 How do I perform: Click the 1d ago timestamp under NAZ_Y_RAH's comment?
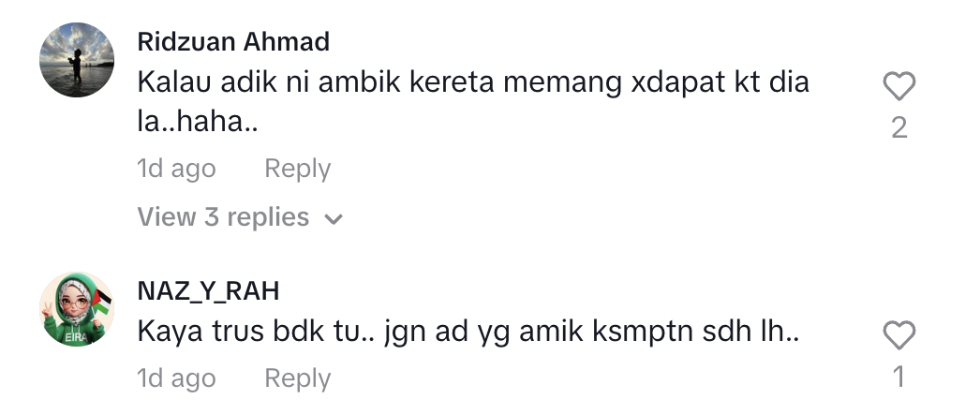click(176, 378)
